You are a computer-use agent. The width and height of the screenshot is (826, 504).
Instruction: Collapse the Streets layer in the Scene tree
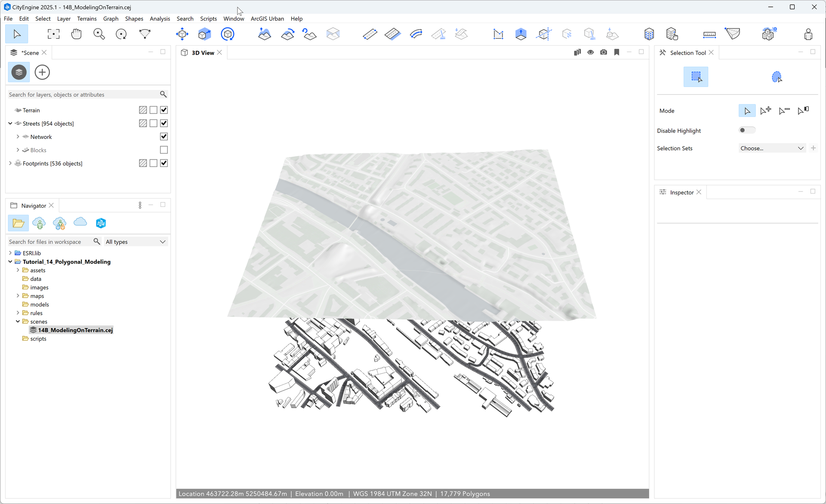(10, 123)
